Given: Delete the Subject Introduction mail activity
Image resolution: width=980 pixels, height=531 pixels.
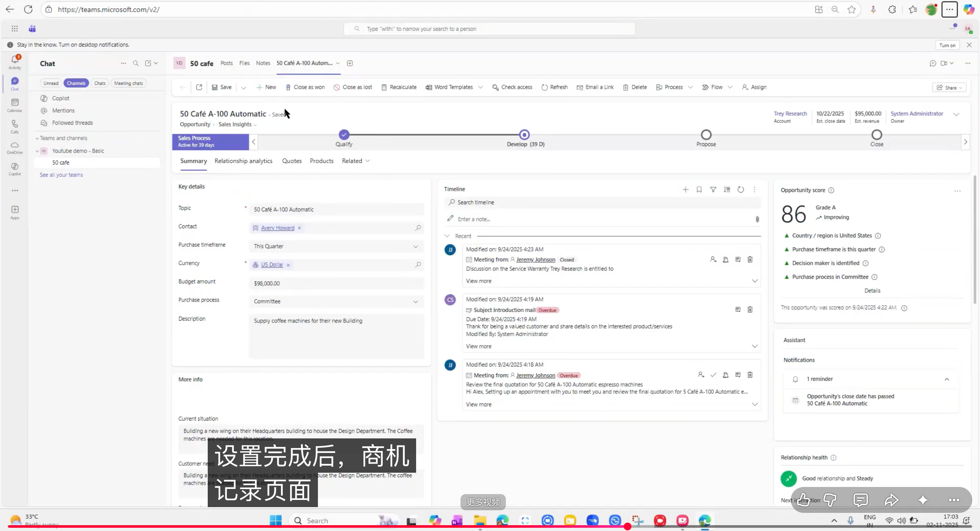Looking at the screenshot, I should pos(750,310).
